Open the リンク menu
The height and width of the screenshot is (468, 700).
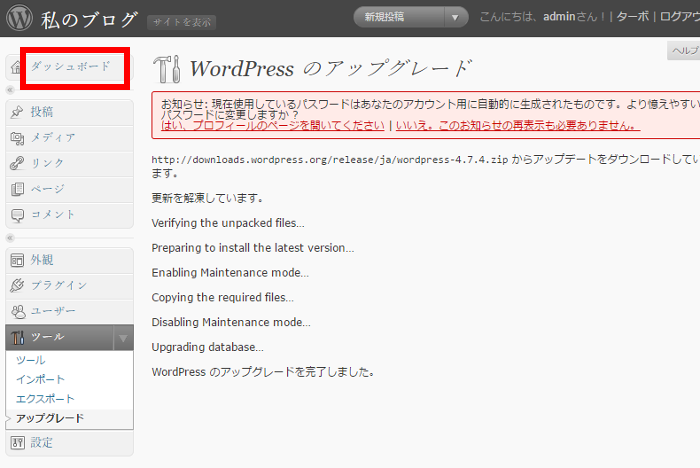[x=69, y=163]
